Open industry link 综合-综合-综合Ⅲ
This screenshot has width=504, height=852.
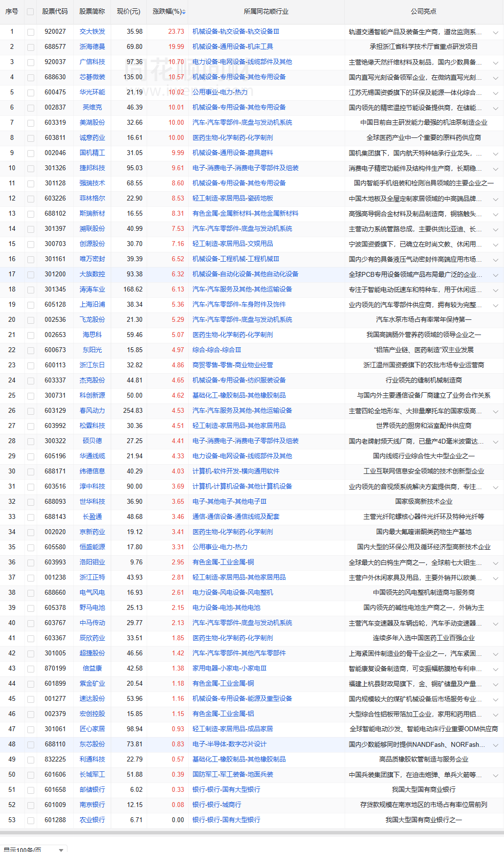coord(217,350)
